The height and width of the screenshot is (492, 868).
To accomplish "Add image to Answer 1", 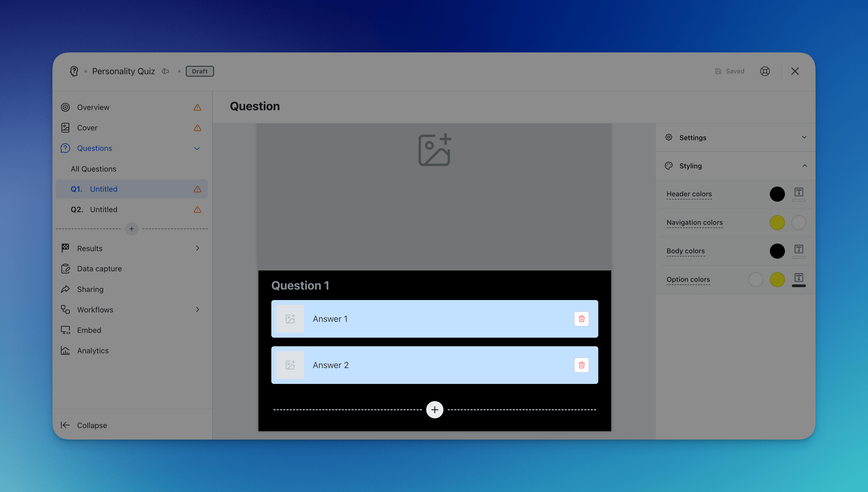I will [290, 319].
